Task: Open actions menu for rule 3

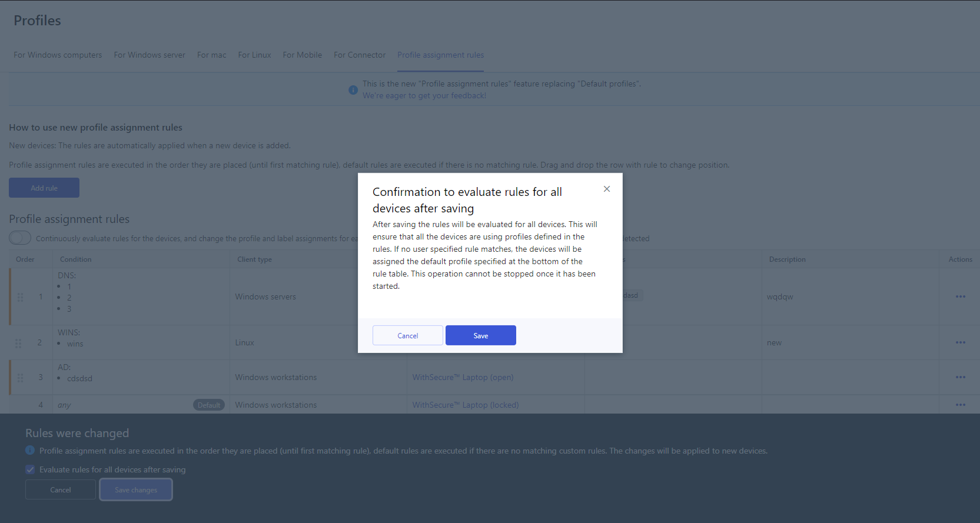Action: tap(961, 377)
